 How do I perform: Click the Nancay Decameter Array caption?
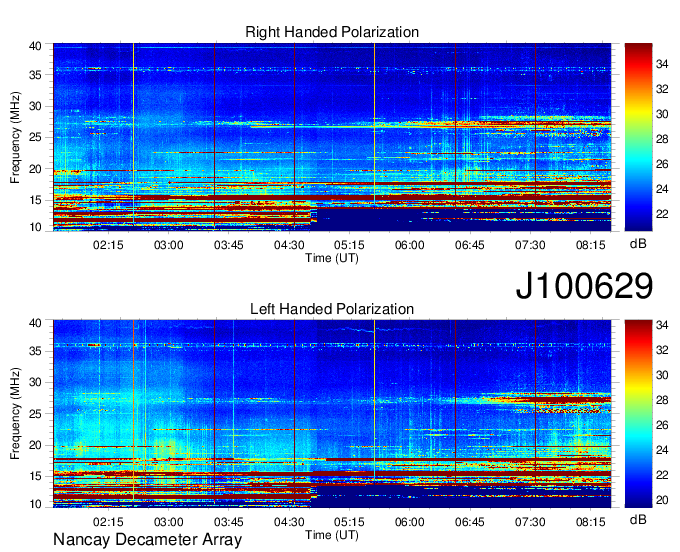click(147, 540)
